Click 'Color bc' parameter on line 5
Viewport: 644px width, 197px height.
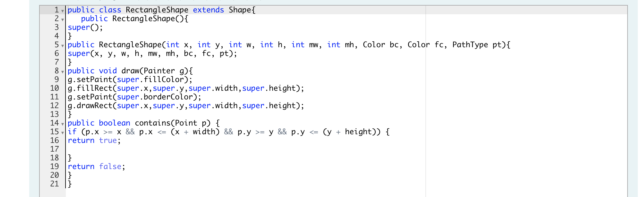pyautogui.click(x=381, y=45)
